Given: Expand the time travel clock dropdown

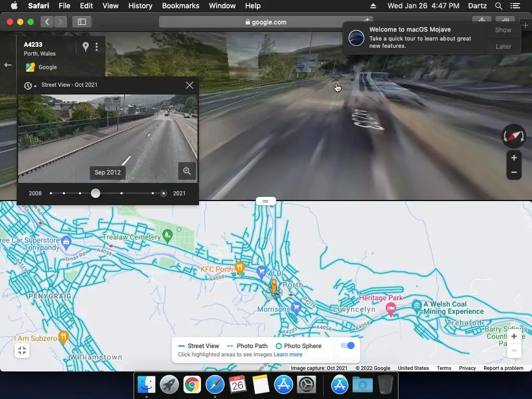Looking at the screenshot, I should pyautogui.click(x=30, y=86).
